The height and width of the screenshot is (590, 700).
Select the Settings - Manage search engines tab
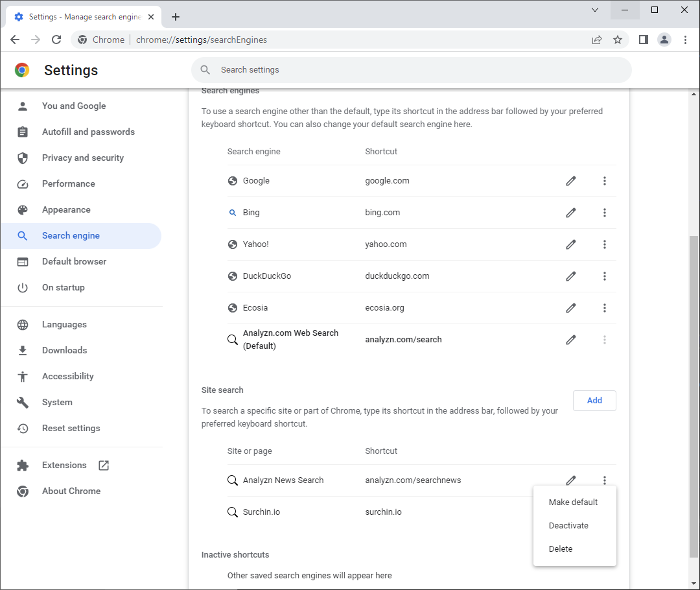click(84, 17)
